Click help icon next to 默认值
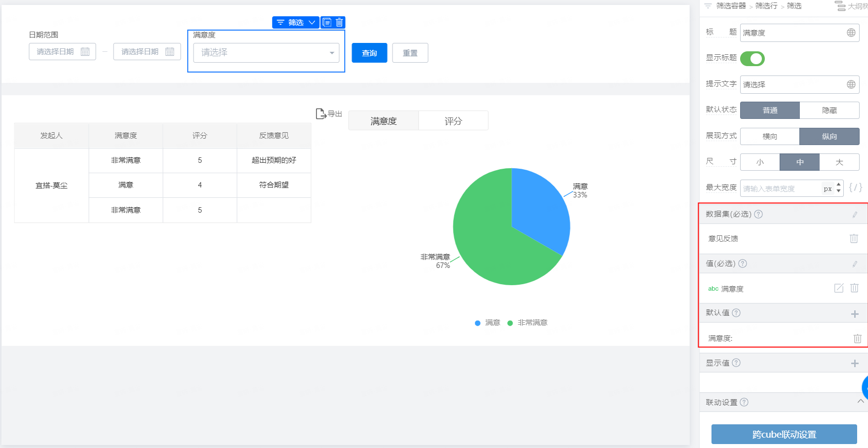The height and width of the screenshot is (448, 868). point(736,313)
